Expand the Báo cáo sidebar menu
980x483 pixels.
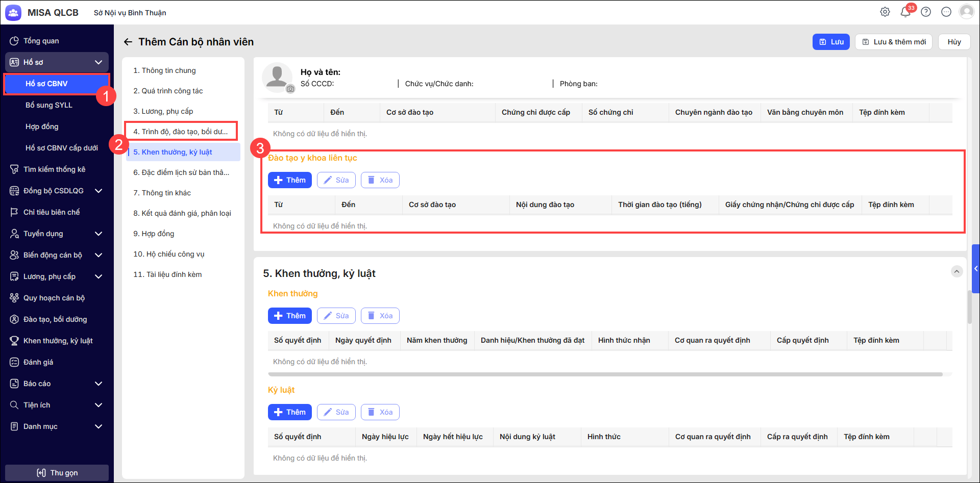pyautogui.click(x=99, y=384)
